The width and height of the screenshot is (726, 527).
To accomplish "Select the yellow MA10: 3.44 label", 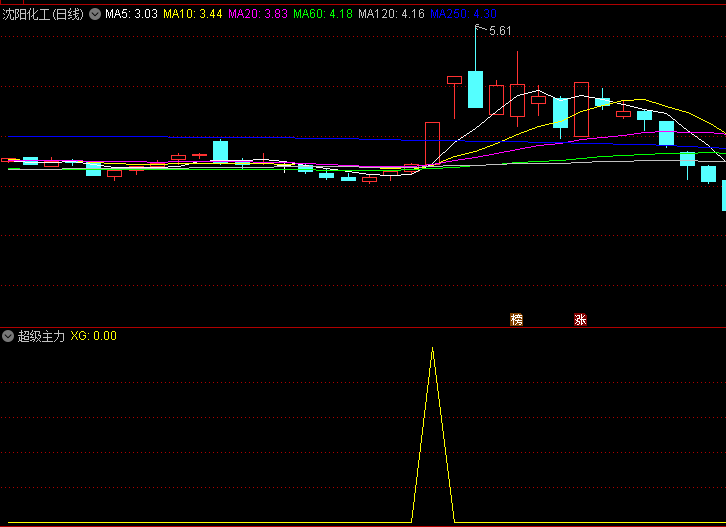I will (x=192, y=15).
